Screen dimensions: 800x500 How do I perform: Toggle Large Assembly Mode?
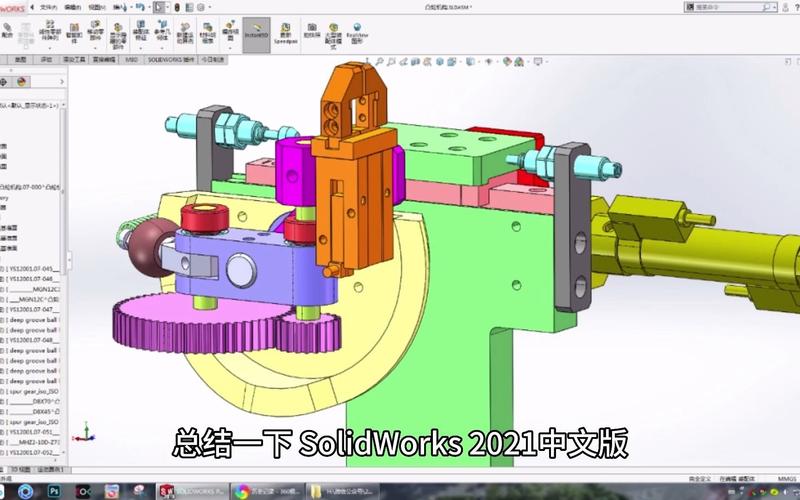click(x=333, y=36)
